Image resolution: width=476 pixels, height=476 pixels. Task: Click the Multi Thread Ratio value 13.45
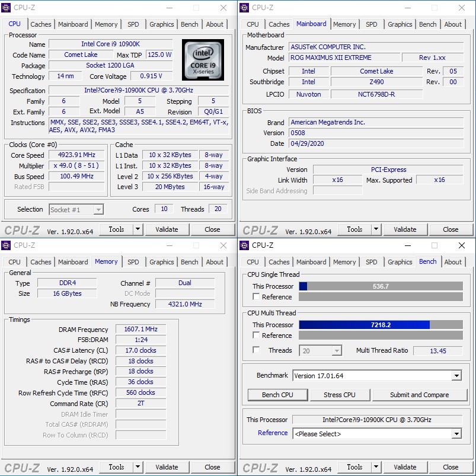(x=438, y=351)
